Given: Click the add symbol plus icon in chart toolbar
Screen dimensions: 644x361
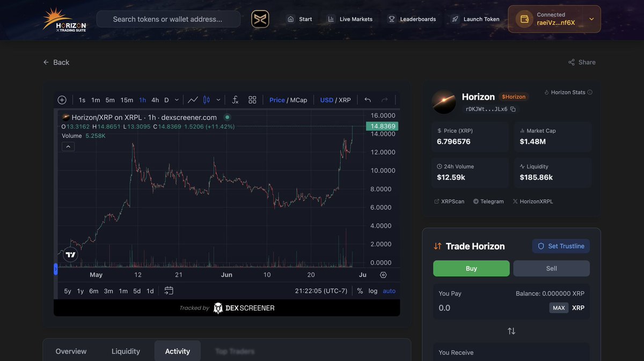Looking at the screenshot, I should pos(62,100).
